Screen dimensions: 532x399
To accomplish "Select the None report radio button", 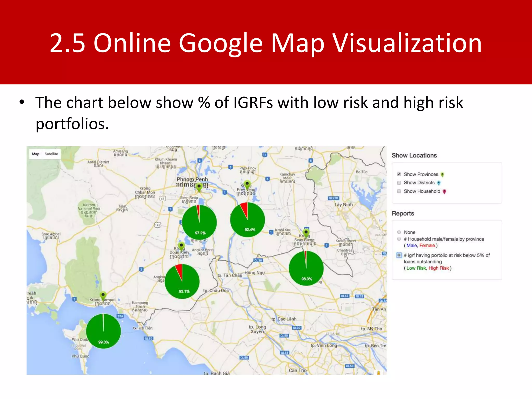I will (x=399, y=232).
